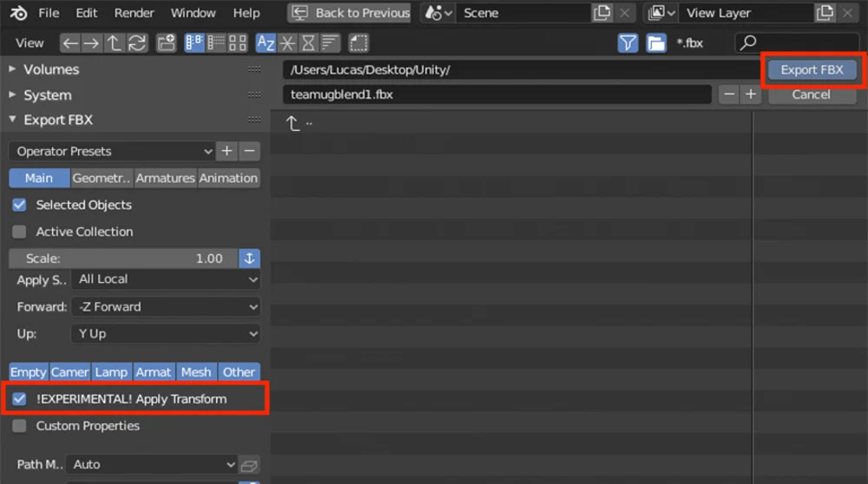
Task: Sort files by extension
Action: pyautogui.click(x=287, y=43)
